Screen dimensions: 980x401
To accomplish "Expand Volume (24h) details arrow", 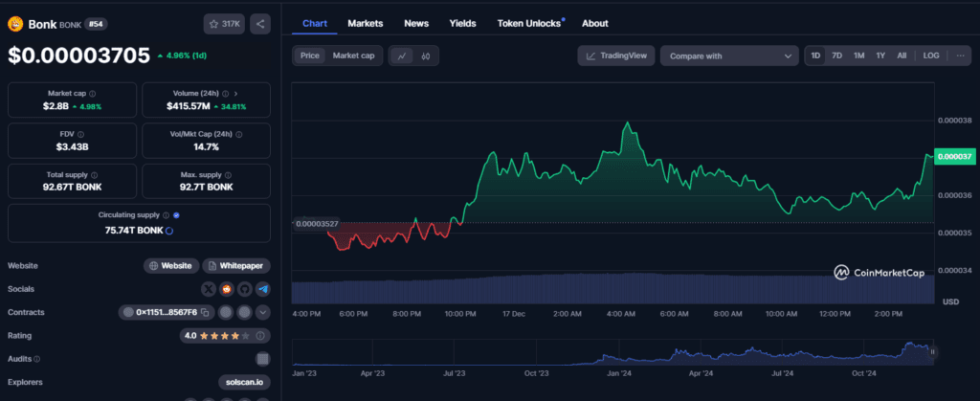I will pyautogui.click(x=235, y=93).
